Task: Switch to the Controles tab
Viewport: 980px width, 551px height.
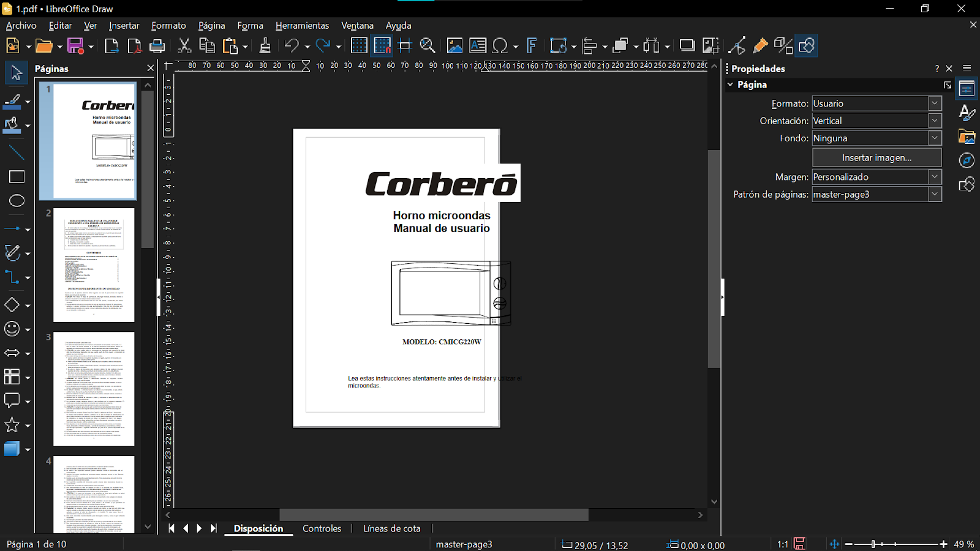Action: coord(322,528)
